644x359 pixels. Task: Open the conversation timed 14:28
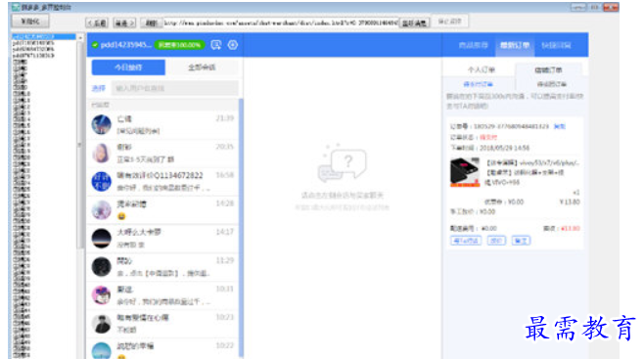click(163, 210)
